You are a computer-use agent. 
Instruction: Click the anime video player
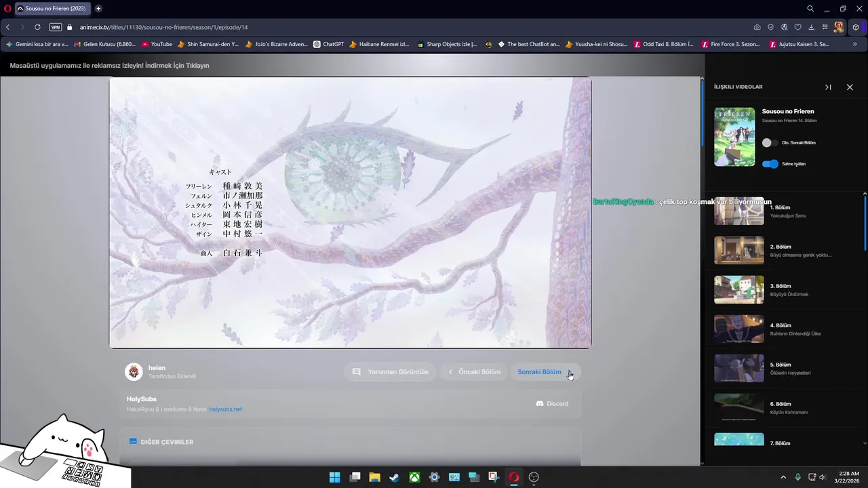(350, 212)
